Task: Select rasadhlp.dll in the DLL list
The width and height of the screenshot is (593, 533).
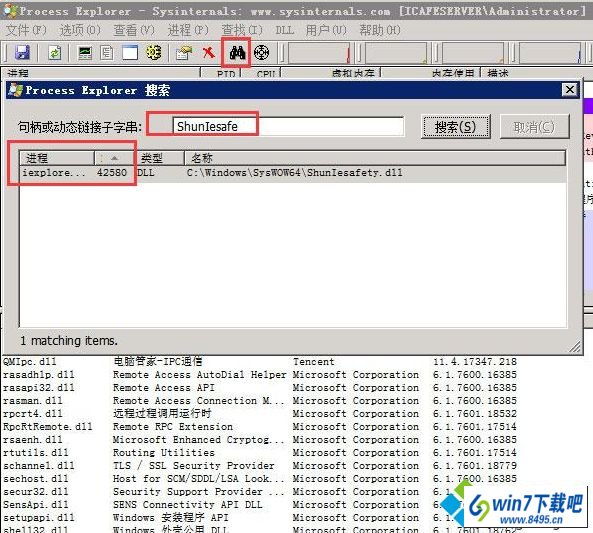Action: (x=39, y=375)
